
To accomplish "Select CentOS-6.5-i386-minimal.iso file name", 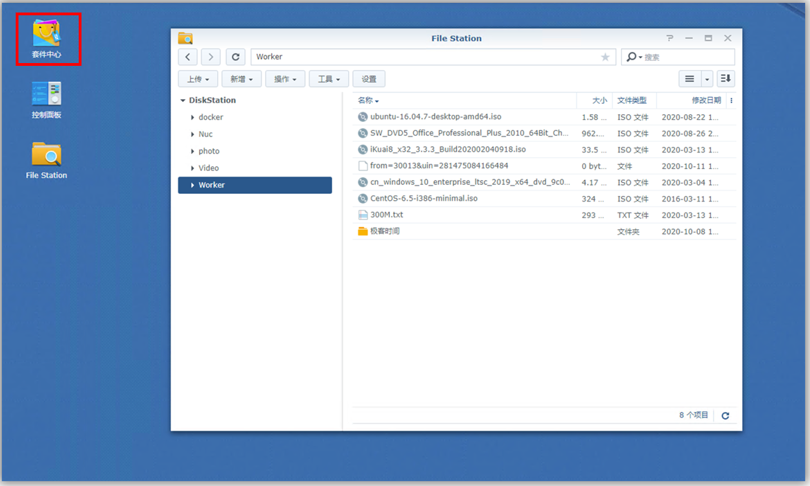I will (x=424, y=198).
